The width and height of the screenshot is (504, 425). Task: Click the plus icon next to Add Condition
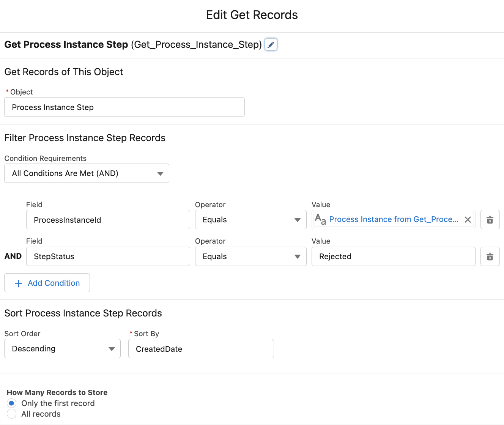(x=18, y=283)
